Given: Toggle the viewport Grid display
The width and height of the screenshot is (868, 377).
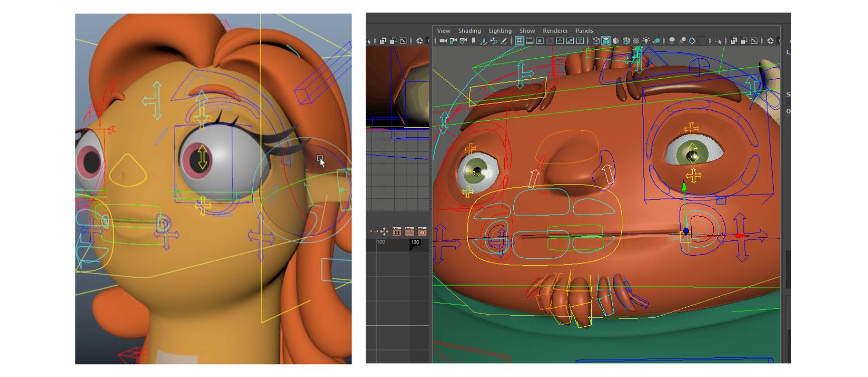Looking at the screenshot, I should (x=519, y=41).
